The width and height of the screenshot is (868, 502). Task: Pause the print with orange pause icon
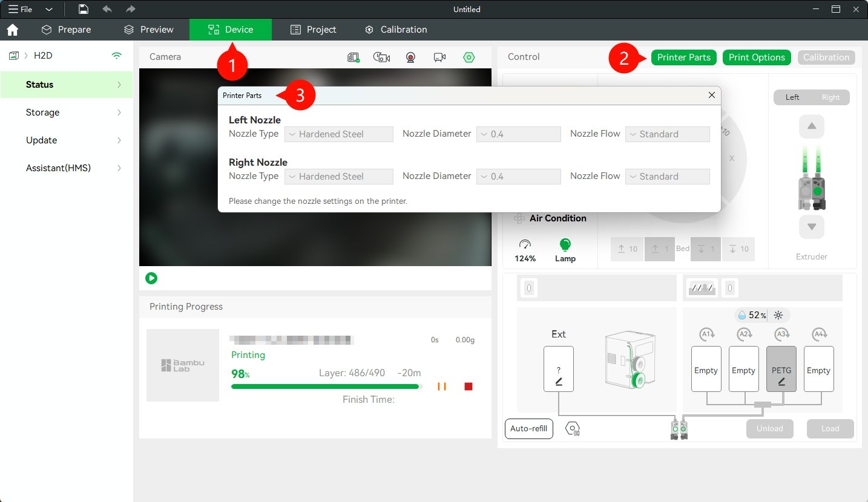coord(441,386)
